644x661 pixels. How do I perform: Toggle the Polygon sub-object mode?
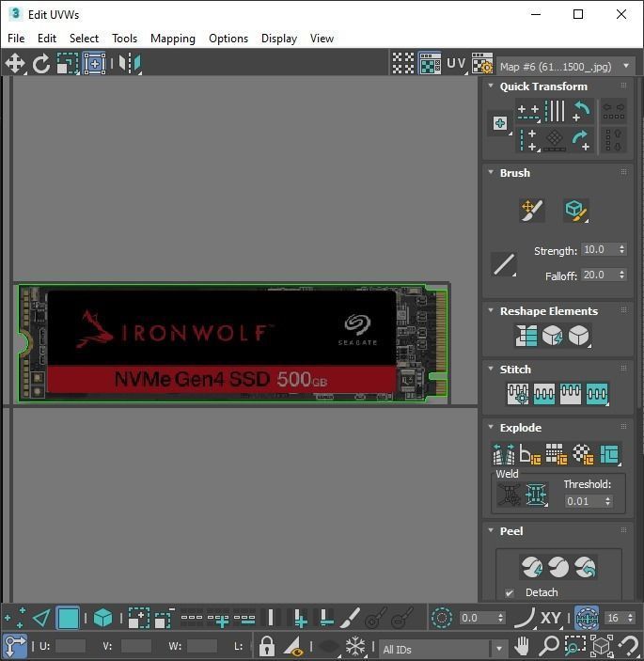(68, 619)
